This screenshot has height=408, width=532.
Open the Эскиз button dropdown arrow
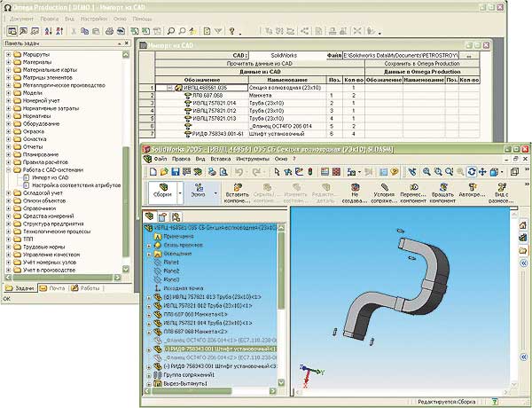pyautogui.click(x=215, y=193)
